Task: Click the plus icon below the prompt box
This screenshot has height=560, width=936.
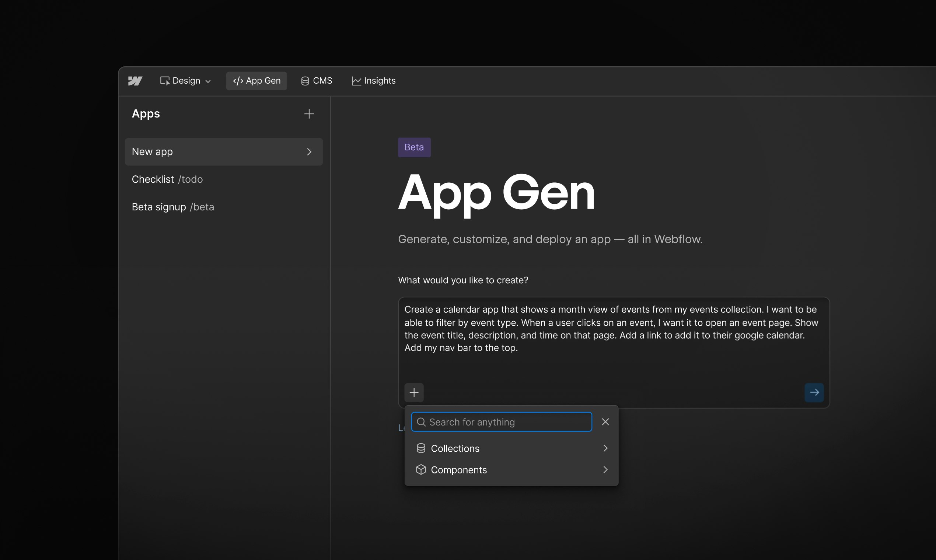Action: pos(414,392)
